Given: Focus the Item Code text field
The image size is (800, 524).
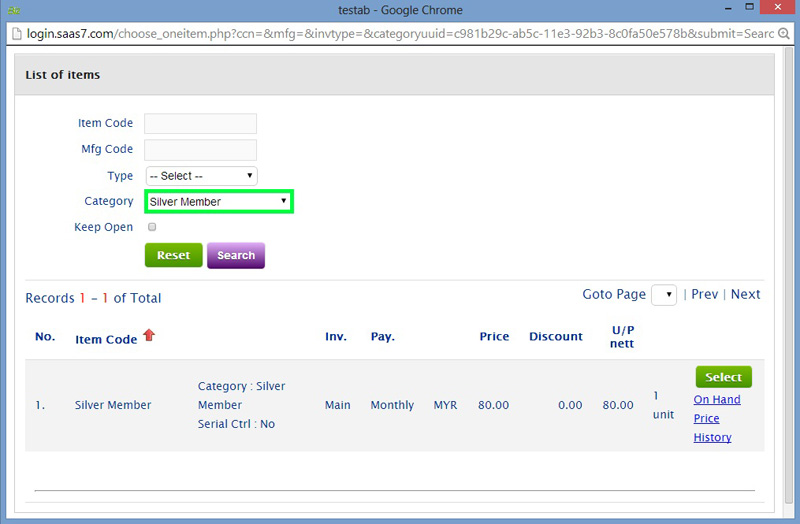Looking at the screenshot, I should pyautogui.click(x=200, y=124).
